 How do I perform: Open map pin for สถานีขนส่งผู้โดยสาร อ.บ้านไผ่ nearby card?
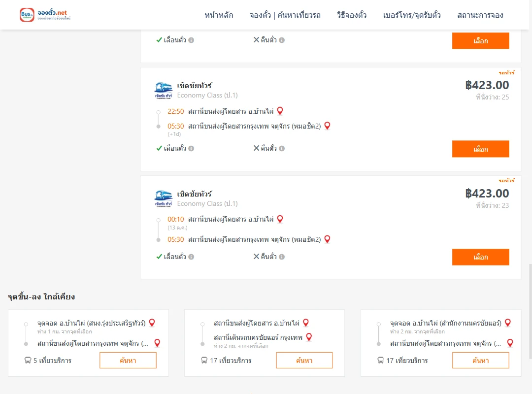(306, 323)
